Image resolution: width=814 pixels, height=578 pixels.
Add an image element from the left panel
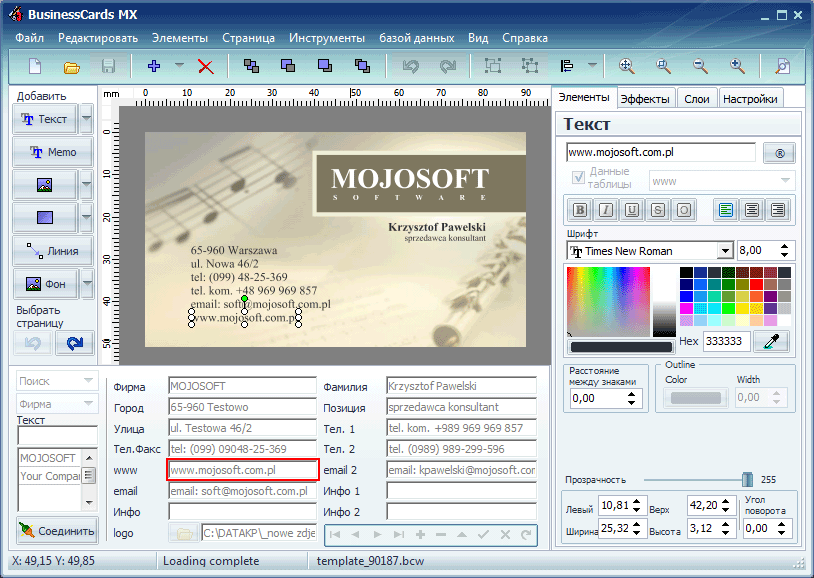tap(45, 185)
